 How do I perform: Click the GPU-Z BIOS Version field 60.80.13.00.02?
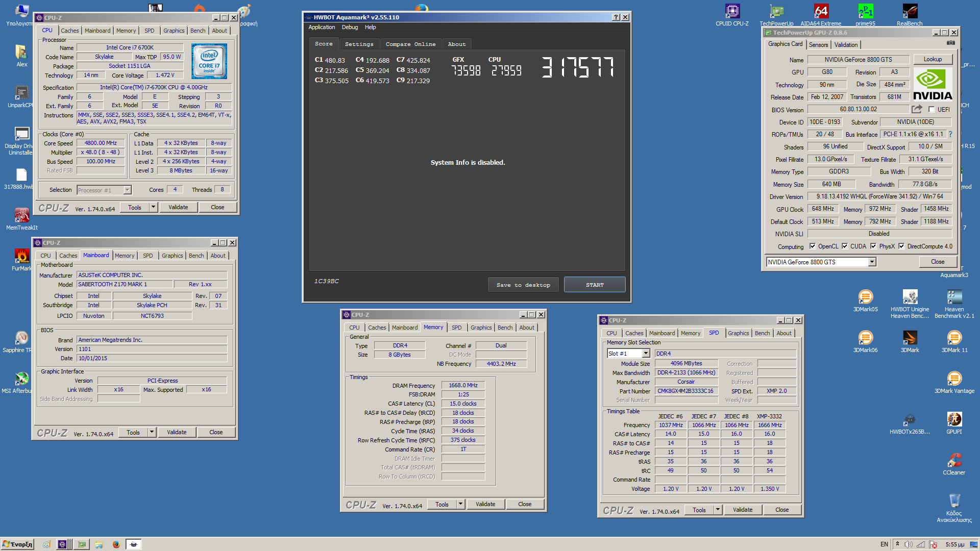(859, 109)
